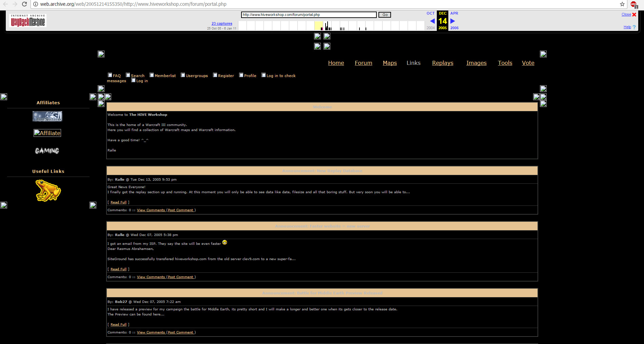Click the New Replay Database announcement title
Image resolution: width=644 pixels, height=344 pixels.
click(322, 171)
